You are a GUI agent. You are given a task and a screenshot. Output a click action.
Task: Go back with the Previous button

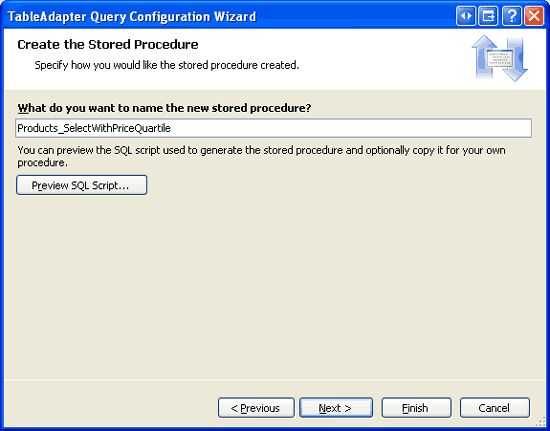256,408
